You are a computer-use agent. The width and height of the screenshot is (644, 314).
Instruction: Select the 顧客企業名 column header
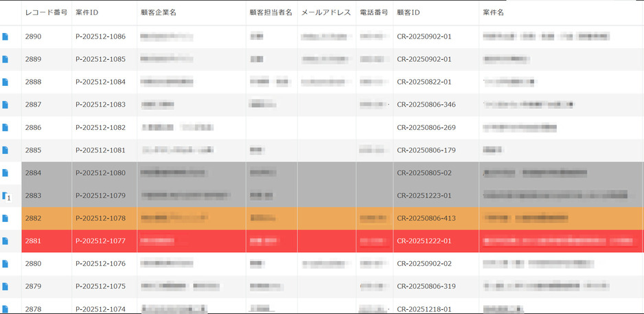click(159, 13)
